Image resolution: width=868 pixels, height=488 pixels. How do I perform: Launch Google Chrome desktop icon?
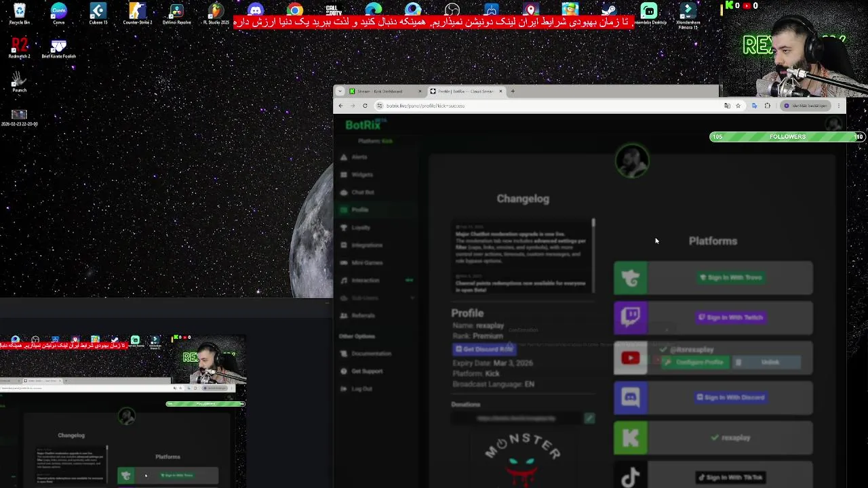pyautogui.click(x=294, y=9)
